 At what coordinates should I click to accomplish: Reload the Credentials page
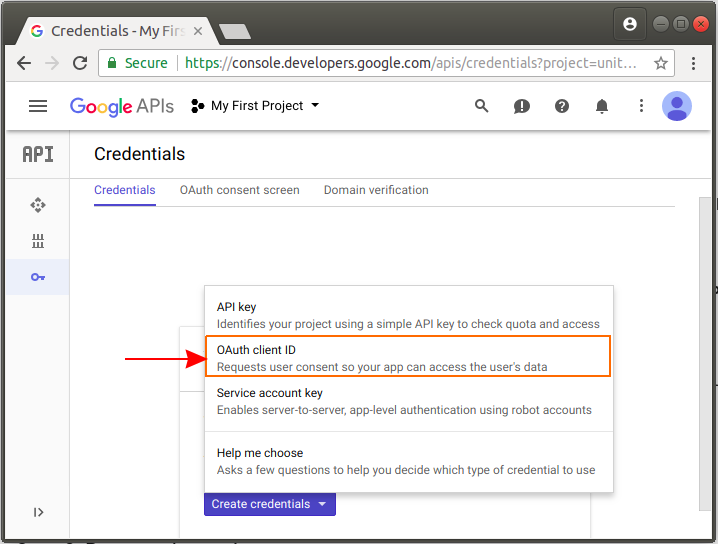tap(80, 63)
